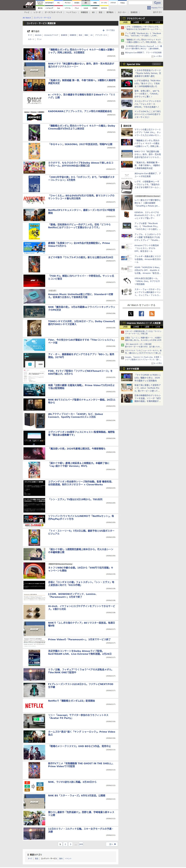
Task: Open the KADOKAWAとアニプレックス article
Action: [80, 111]
